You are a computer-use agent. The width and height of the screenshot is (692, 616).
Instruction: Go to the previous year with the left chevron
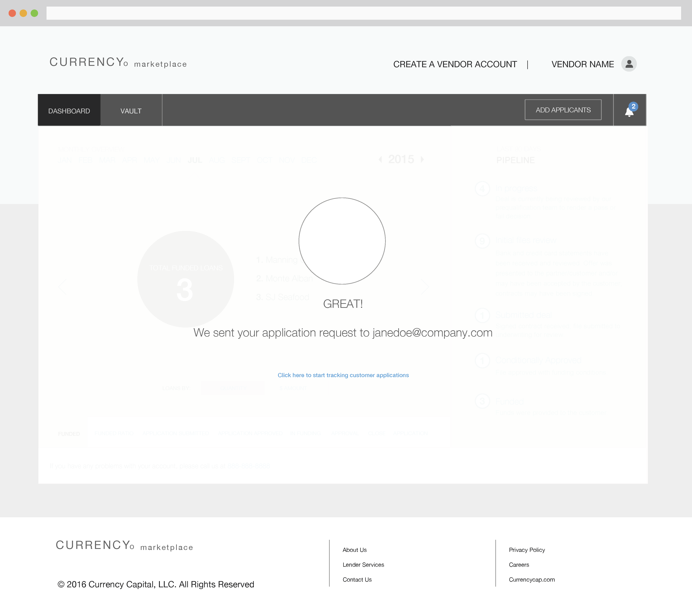point(380,159)
